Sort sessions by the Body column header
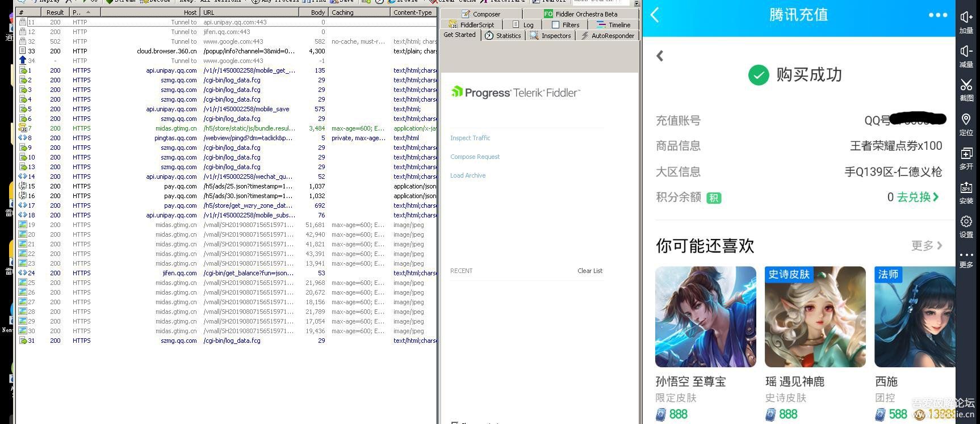 [x=314, y=12]
